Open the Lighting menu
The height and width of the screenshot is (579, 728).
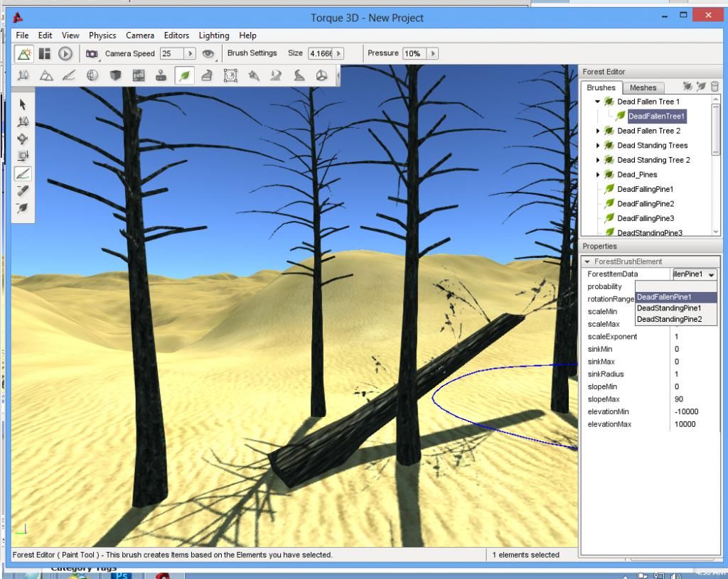coord(213,36)
